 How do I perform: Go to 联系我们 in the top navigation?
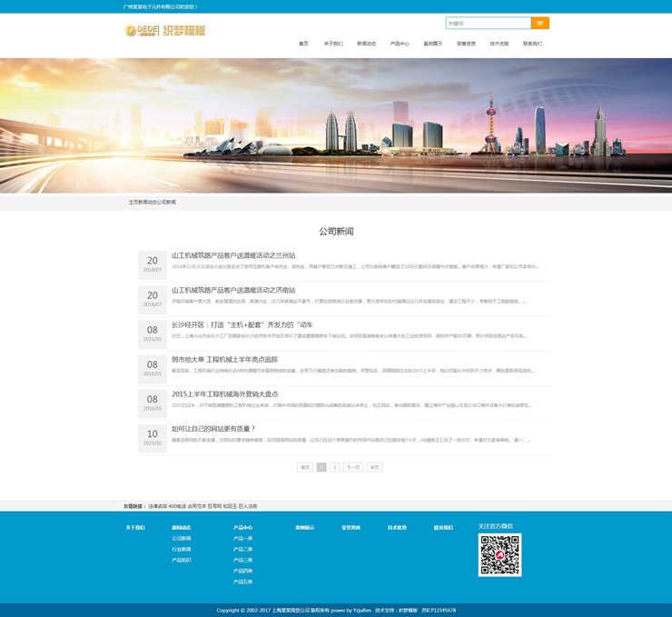532,44
